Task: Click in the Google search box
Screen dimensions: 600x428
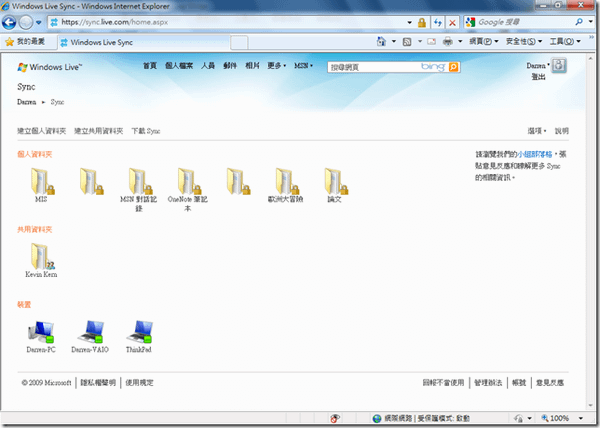Action: coord(524,22)
